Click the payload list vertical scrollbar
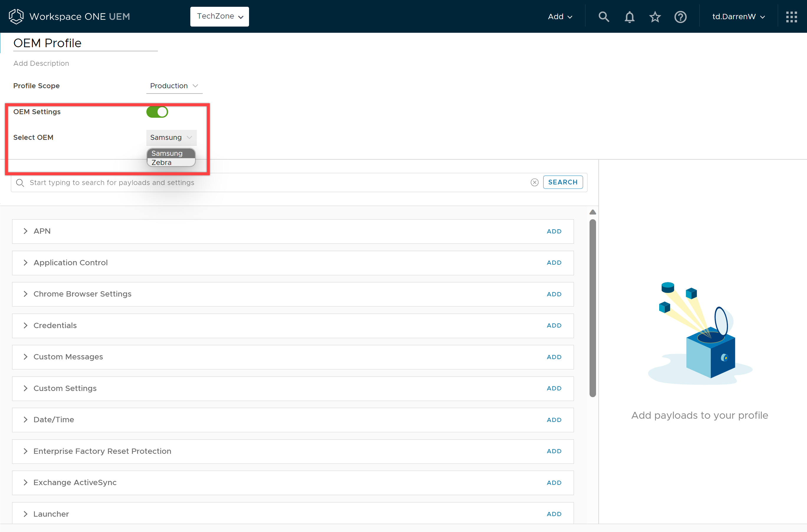Screen dimensions: 807x532 click(x=592, y=307)
